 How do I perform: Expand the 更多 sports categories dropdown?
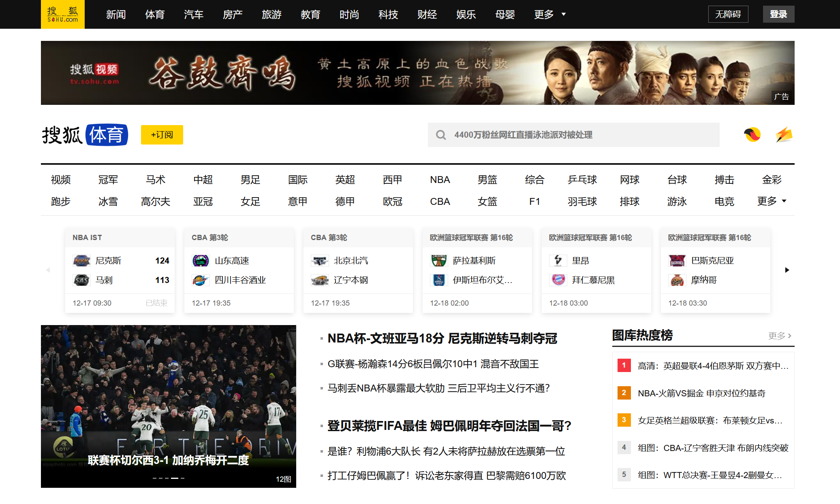tap(772, 201)
